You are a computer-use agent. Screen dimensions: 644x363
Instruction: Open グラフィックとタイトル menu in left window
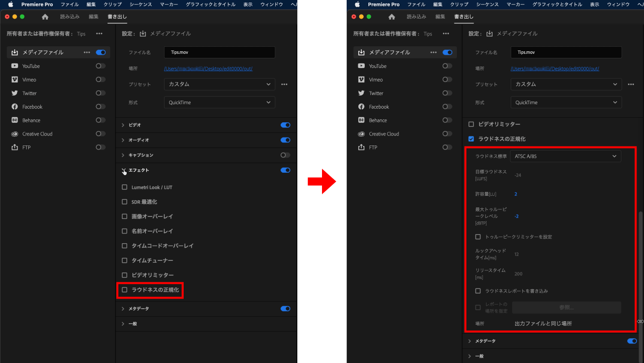[211, 4]
